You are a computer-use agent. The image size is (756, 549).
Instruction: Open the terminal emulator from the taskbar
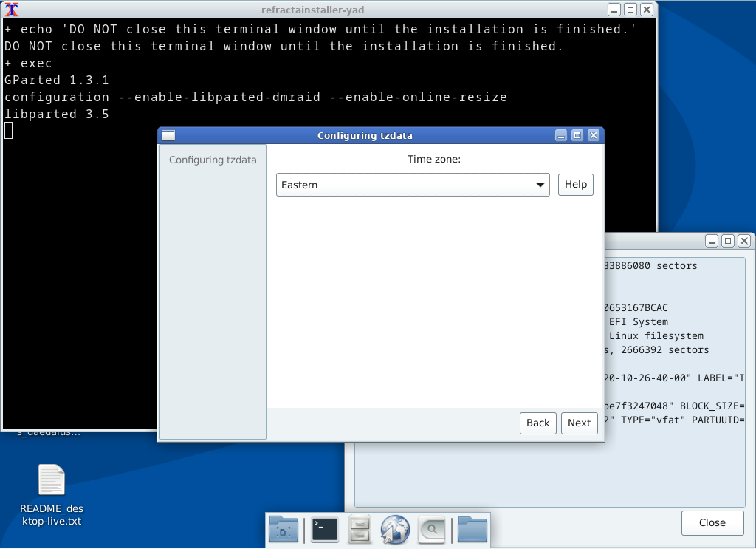click(324, 529)
